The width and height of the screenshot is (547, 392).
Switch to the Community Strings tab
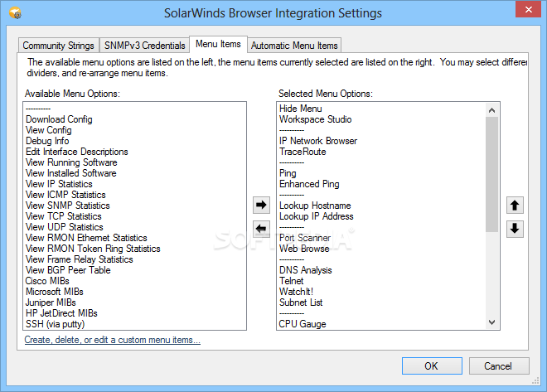click(x=58, y=46)
